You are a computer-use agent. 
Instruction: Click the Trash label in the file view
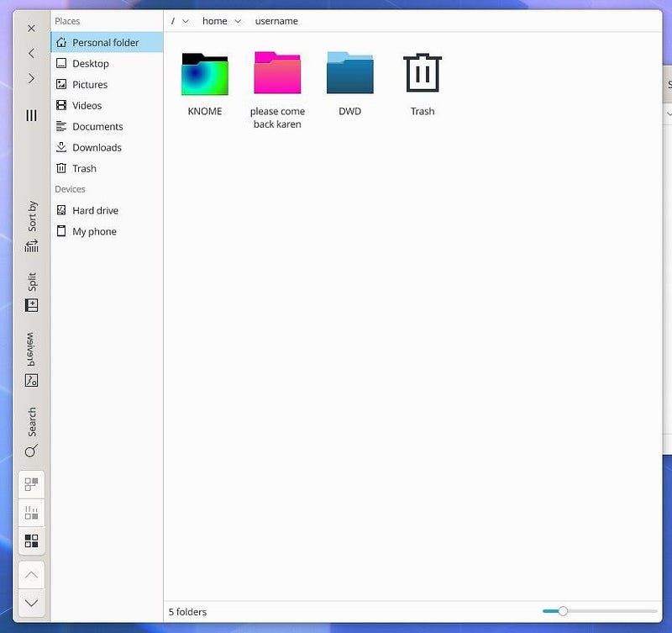(x=423, y=112)
